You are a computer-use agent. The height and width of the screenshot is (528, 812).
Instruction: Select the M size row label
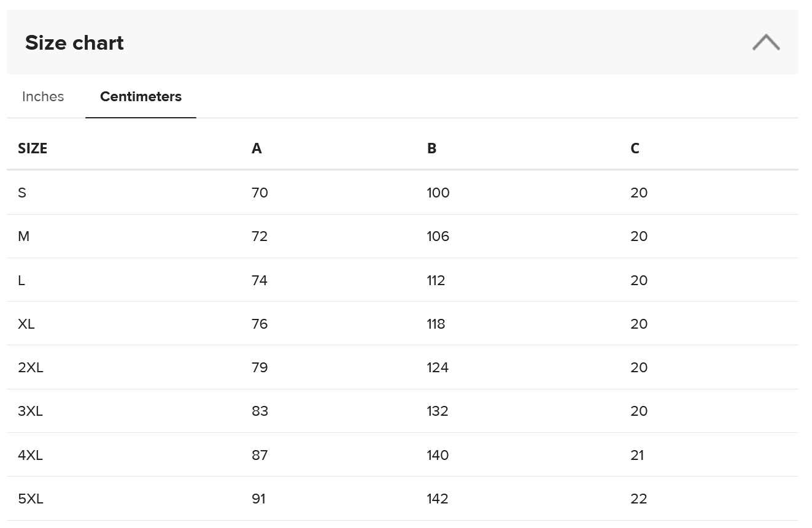click(x=23, y=237)
